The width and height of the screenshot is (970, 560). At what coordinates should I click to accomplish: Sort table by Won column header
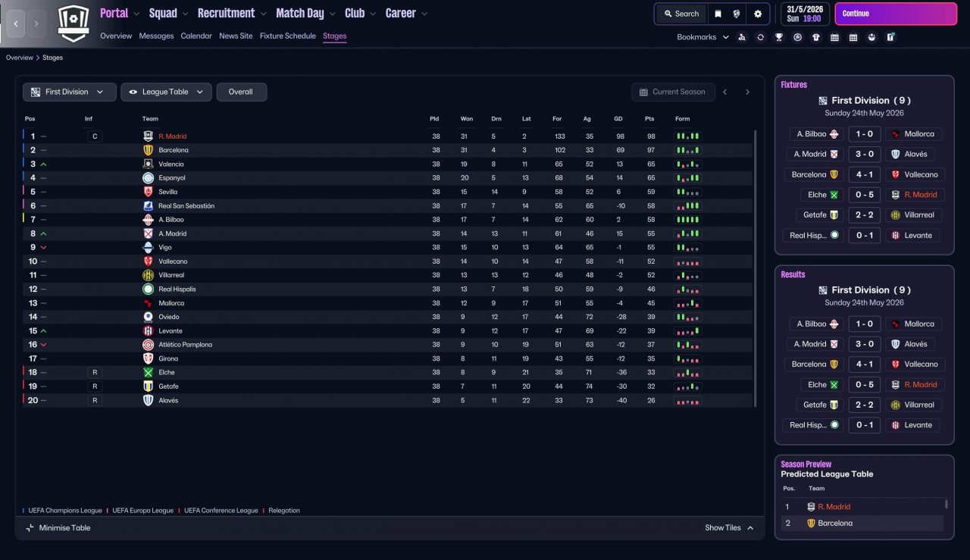pyautogui.click(x=467, y=118)
